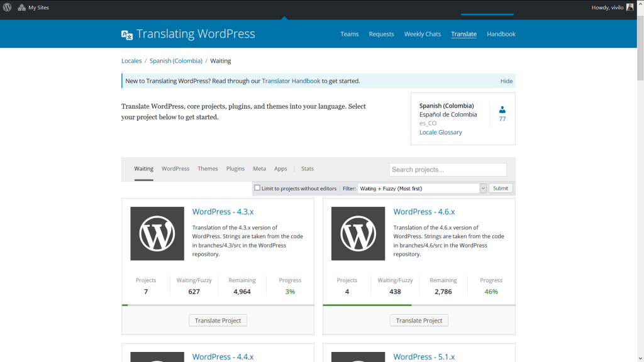
Task: Click the 46% progress value
Action: pos(491,292)
